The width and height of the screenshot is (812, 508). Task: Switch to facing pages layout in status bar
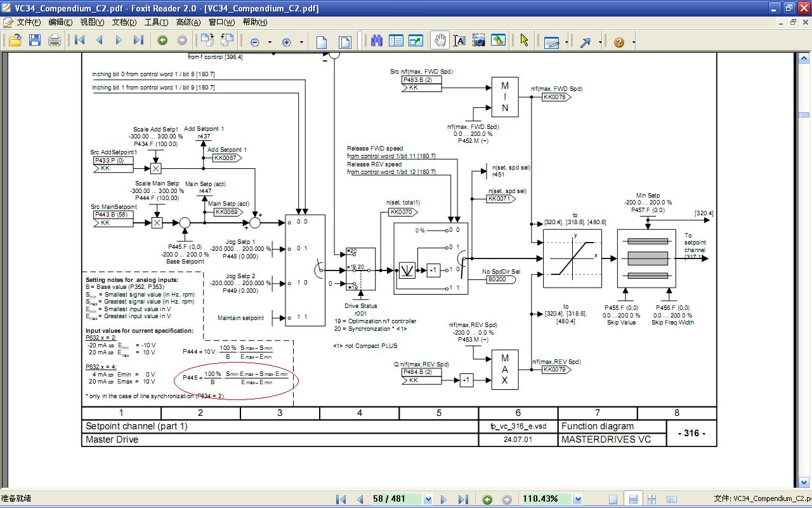(672, 499)
